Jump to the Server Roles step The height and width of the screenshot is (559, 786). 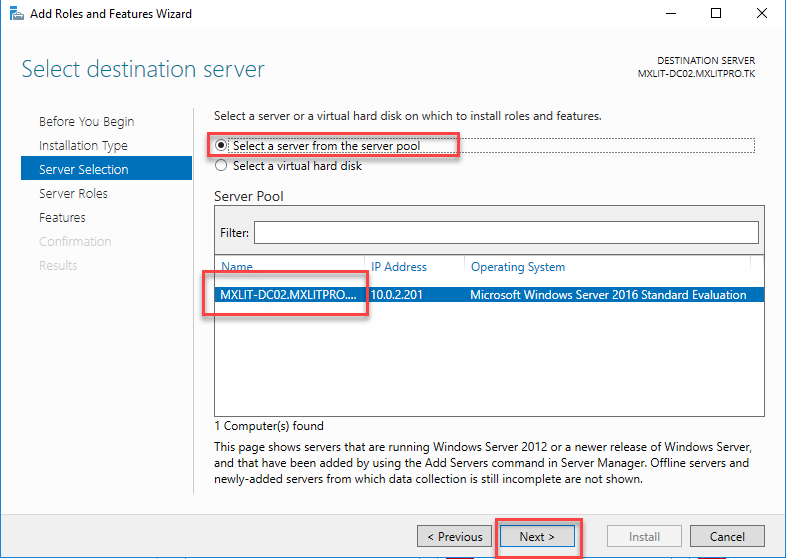click(x=73, y=194)
